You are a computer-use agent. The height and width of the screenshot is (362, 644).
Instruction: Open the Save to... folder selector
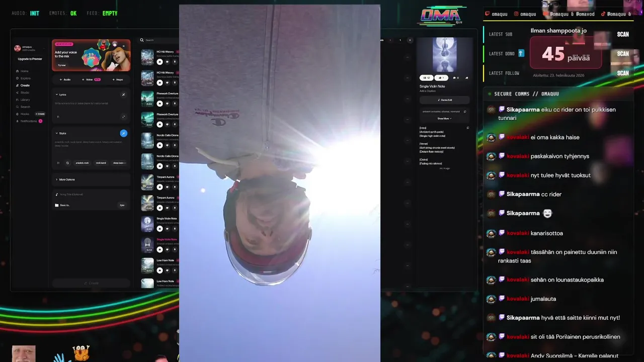62,205
